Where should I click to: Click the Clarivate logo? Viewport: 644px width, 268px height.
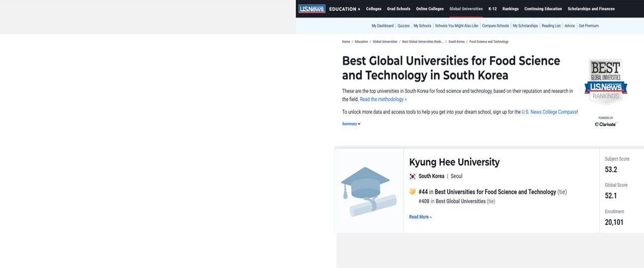pos(606,124)
